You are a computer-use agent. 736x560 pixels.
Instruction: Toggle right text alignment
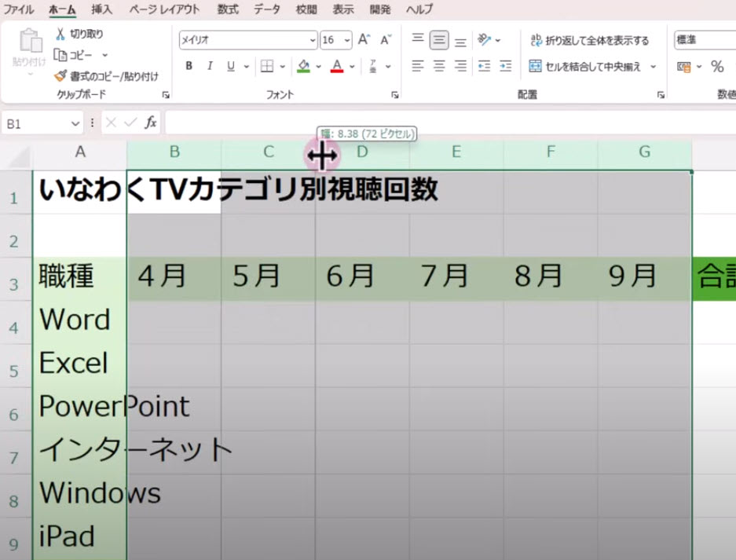pyautogui.click(x=460, y=66)
